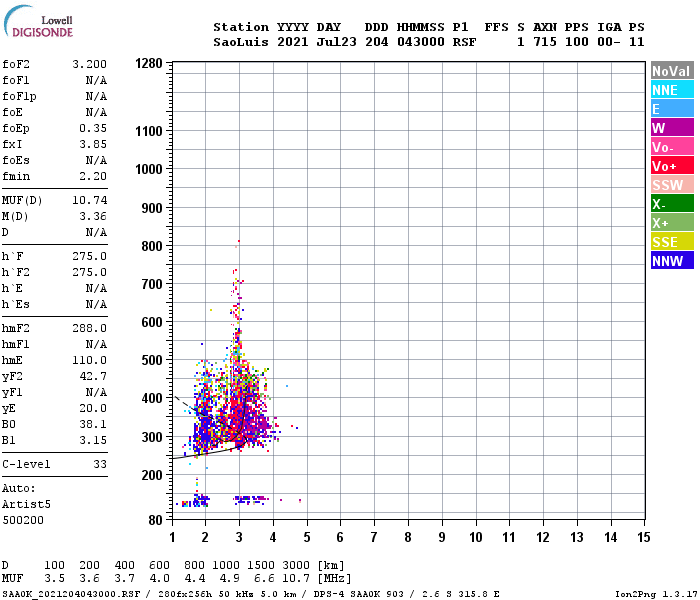The image size is (700, 600).
Task: Click the foF2 value 3.200
Action: tap(90, 64)
